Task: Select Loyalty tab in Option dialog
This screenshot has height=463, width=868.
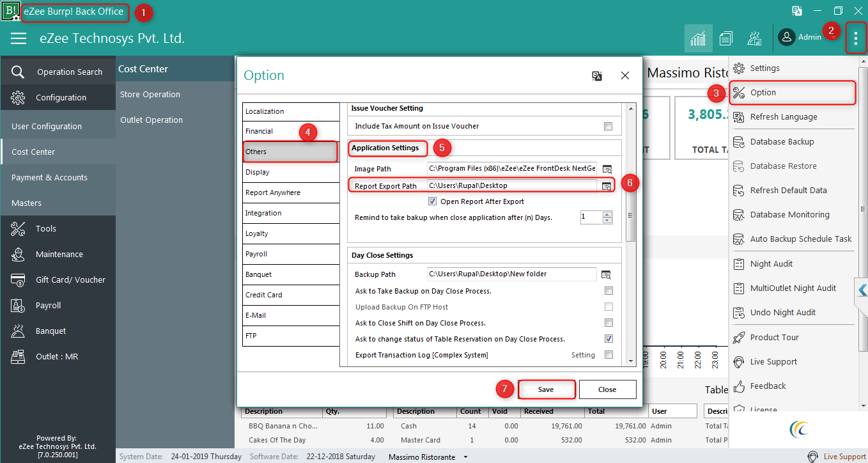Action: [291, 233]
